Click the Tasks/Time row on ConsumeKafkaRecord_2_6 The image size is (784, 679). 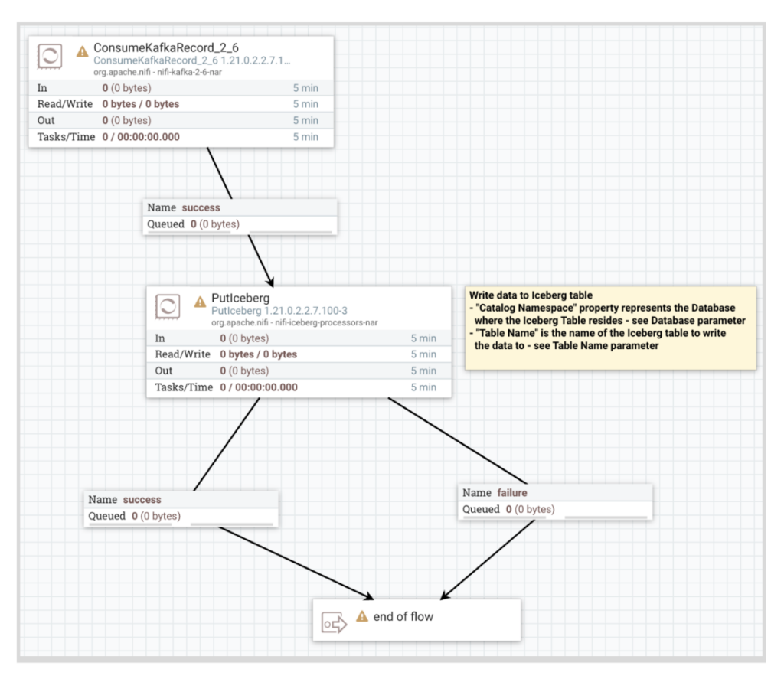point(181,136)
